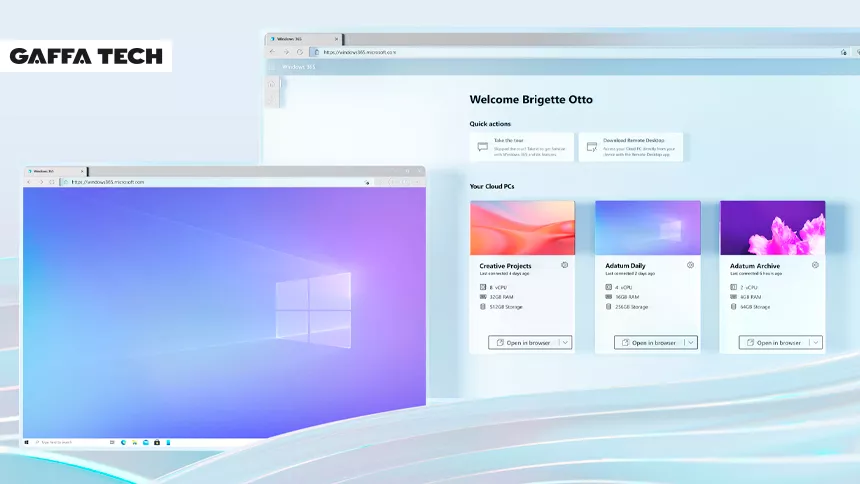Click the Adatum Daily card title
The image size is (860, 484).
pyautogui.click(x=625, y=266)
